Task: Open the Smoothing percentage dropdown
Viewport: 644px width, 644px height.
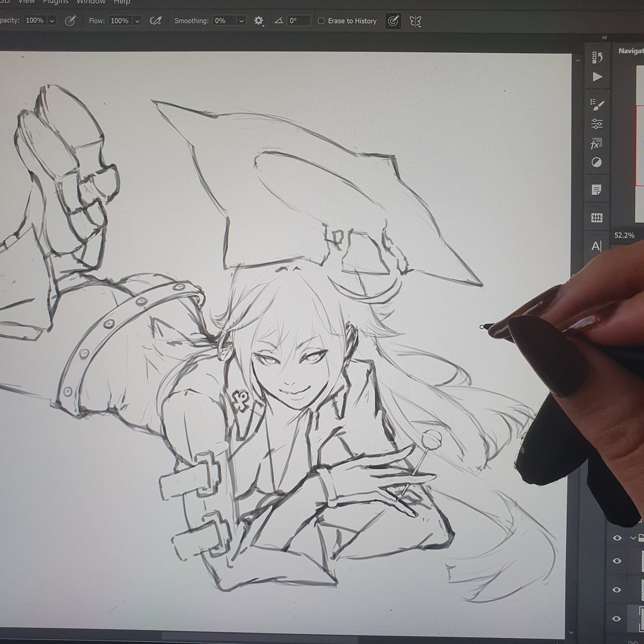Action: pos(240,20)
